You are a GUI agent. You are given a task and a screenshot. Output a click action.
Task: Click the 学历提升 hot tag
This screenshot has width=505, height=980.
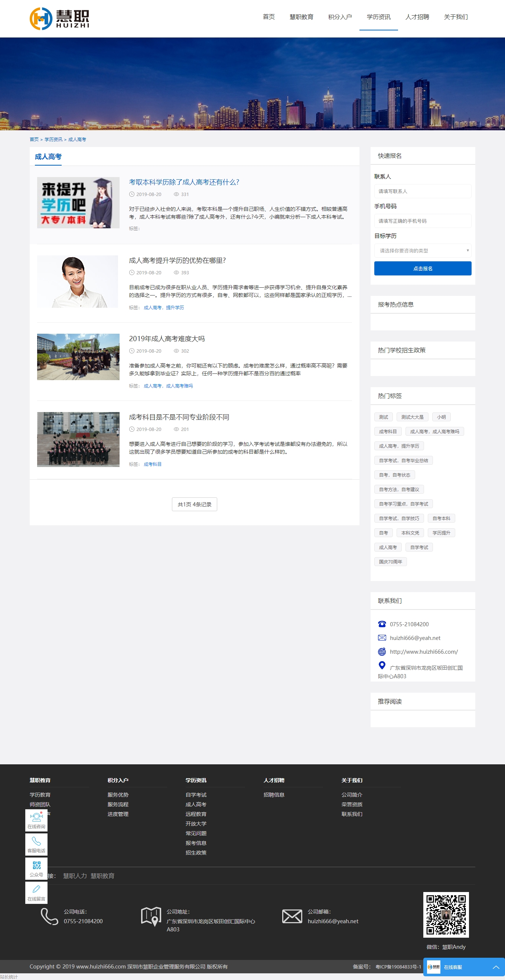441,533
